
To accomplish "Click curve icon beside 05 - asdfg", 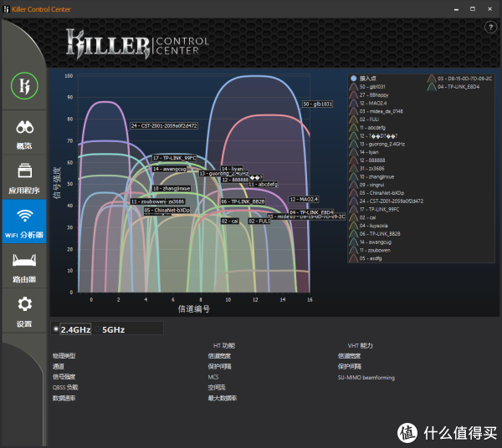I will [x=353, y=258].
